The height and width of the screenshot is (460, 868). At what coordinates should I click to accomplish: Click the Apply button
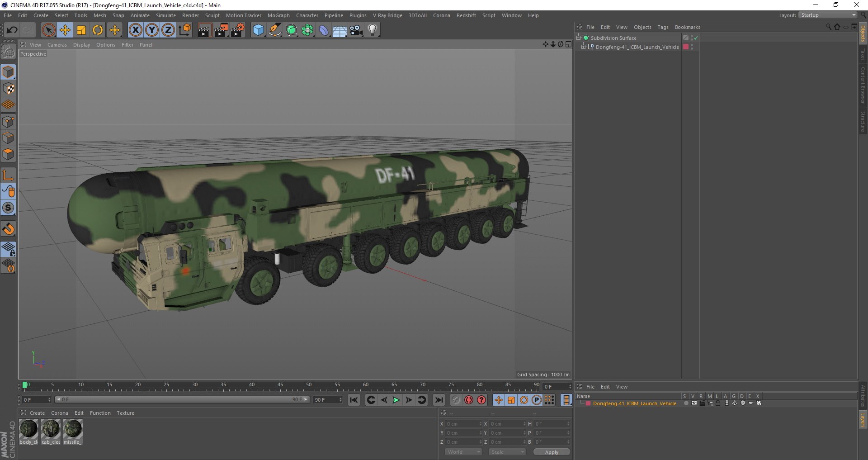tap(552, 452)
